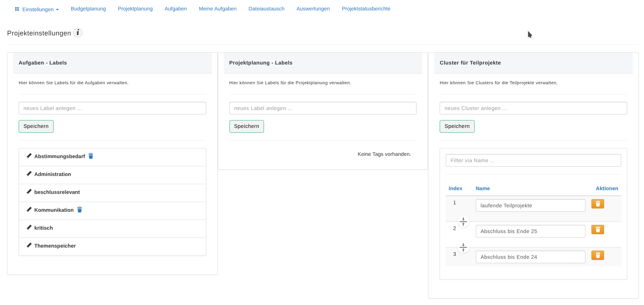Click the 'neues Cluster anlegen' input field
The width and height of the screenshot is (644, 305).
pos(533,108)
